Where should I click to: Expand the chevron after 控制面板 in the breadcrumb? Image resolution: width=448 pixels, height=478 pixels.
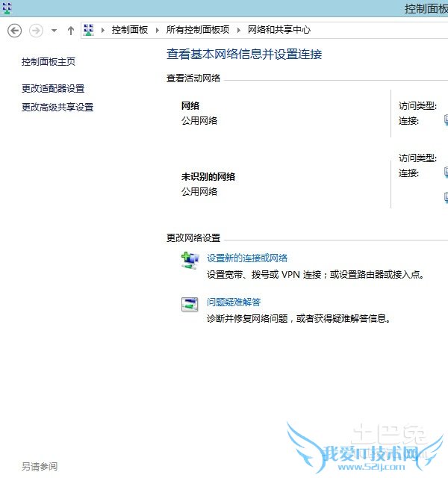tap(158, 30)
